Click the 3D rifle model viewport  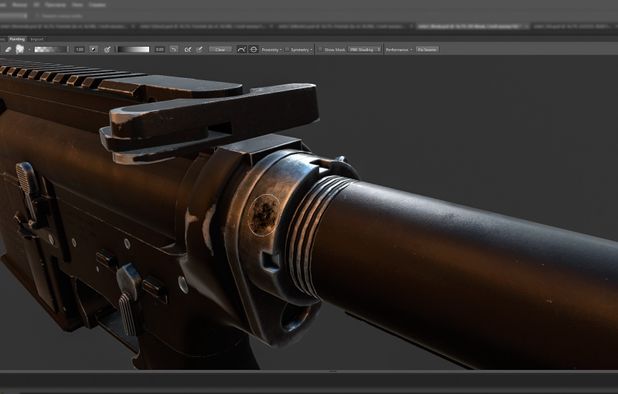[x=309, y=213]
